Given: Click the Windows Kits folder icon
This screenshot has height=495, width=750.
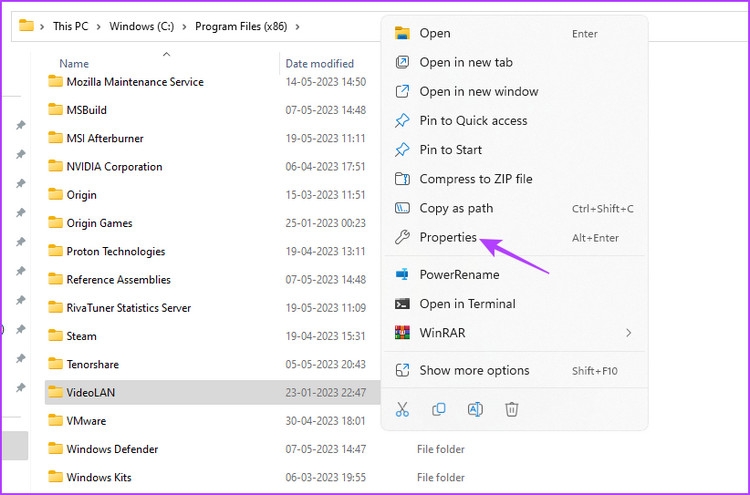Looking at the screenshot, I should 55,477.
